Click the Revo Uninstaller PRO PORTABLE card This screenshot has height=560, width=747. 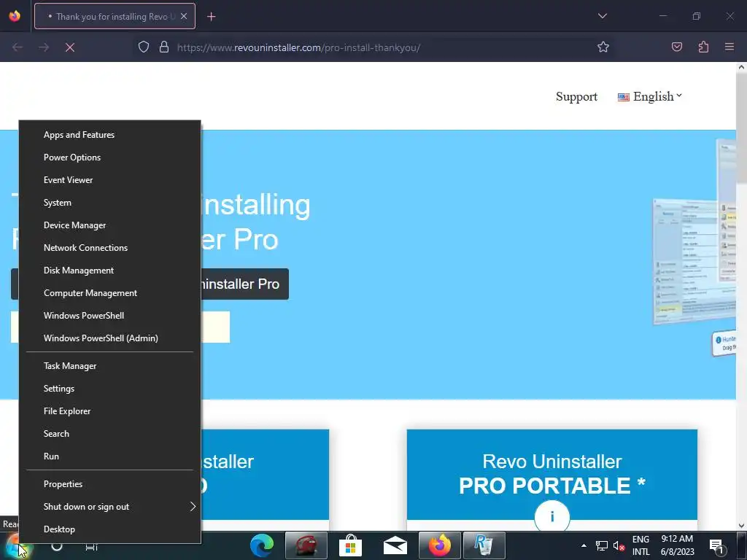coord(552,474)
